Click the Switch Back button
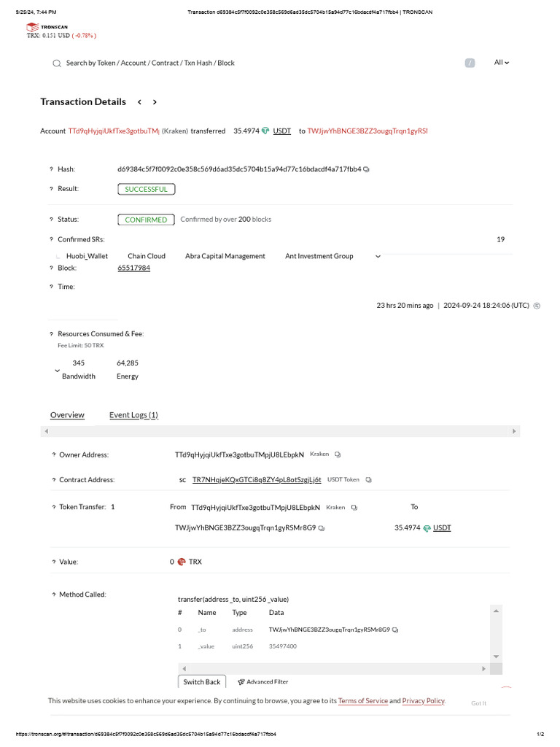The width and height of the screenshot is (560, 747). (x=202, y=682)
